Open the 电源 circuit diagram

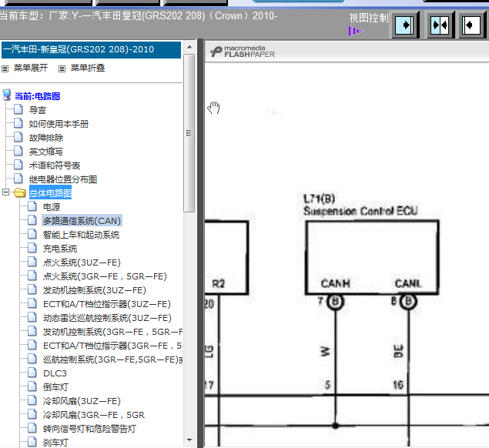[x=52, y=207]
